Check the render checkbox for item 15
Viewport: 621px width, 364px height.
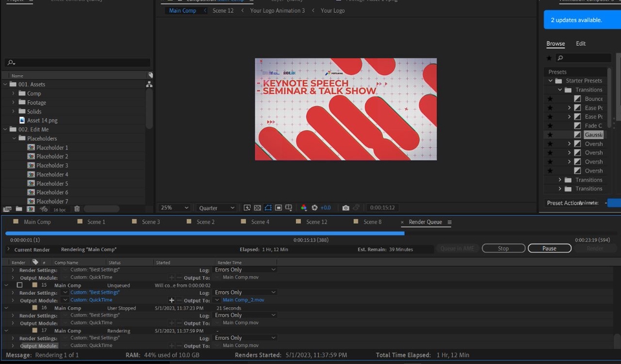click(19, 285)
